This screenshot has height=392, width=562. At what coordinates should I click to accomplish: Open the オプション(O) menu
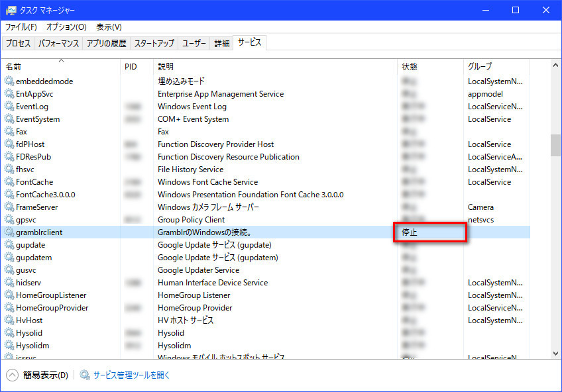coord(66,27)
